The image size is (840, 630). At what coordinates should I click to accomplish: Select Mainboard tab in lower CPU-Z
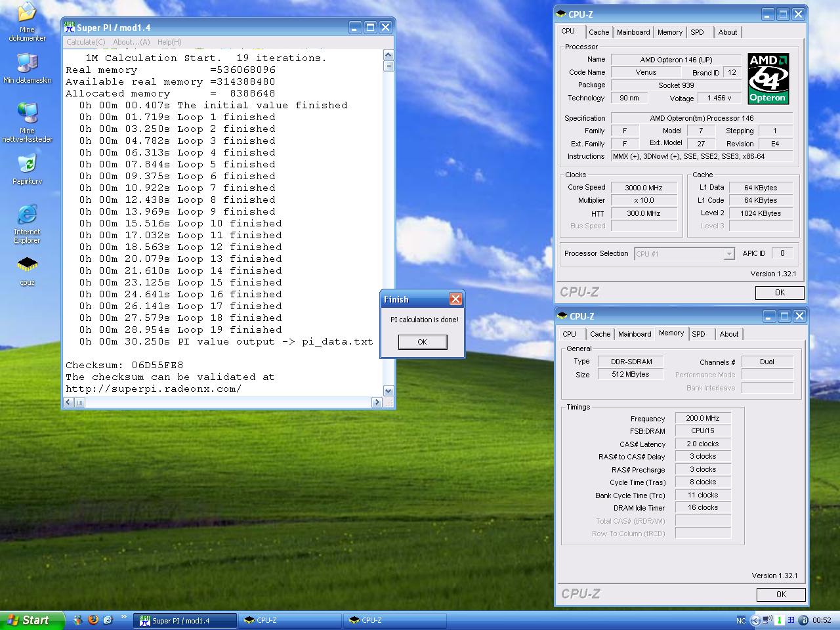(x=635, y=334)
